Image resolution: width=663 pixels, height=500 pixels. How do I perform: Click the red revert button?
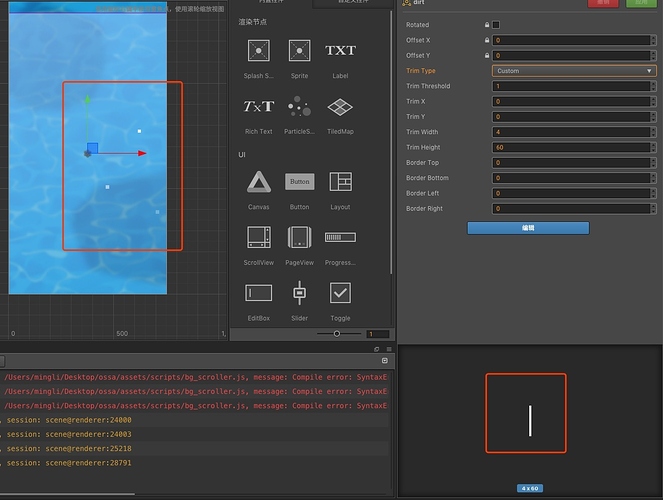pyautogui.click(x=603, y=3)
